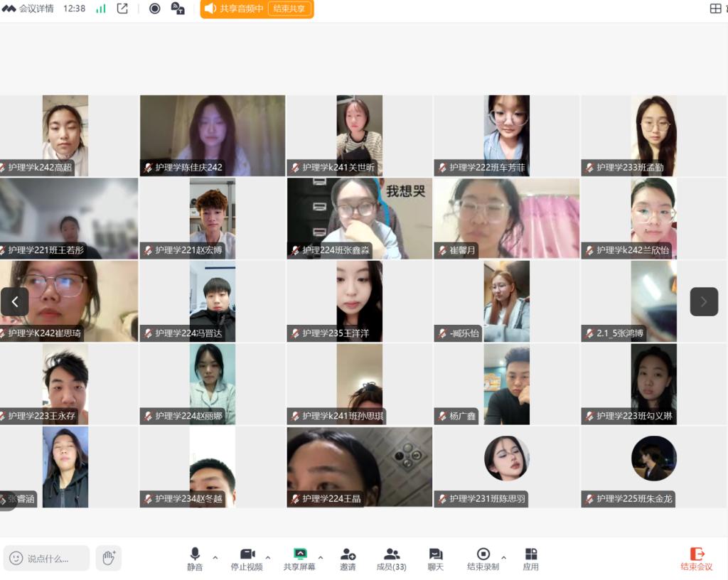Click the end sharing button
Image resolution: width=728 pixels, height=580 pixels.
289,9
